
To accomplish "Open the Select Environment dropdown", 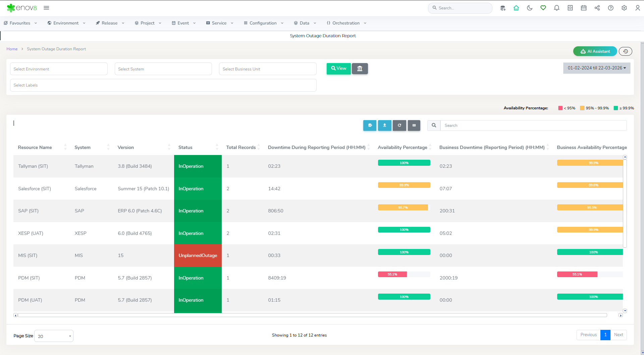I will click(x=59, y=69).
